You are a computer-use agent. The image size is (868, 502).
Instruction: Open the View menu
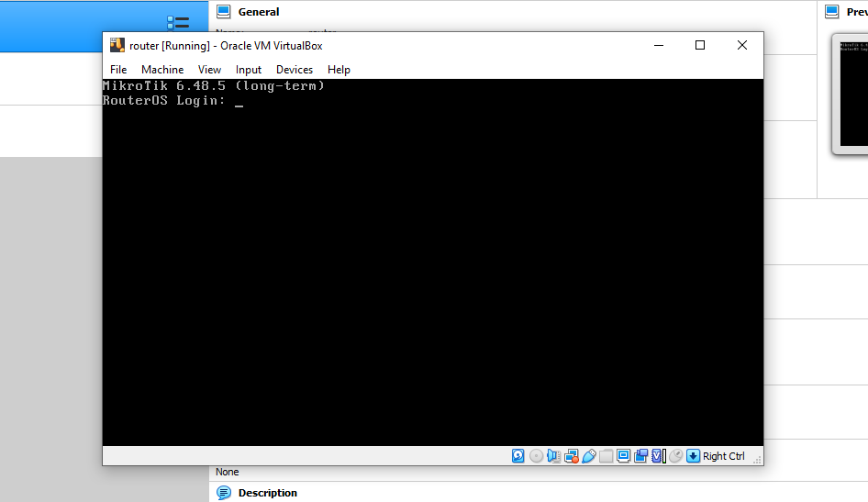pos(209,70)
